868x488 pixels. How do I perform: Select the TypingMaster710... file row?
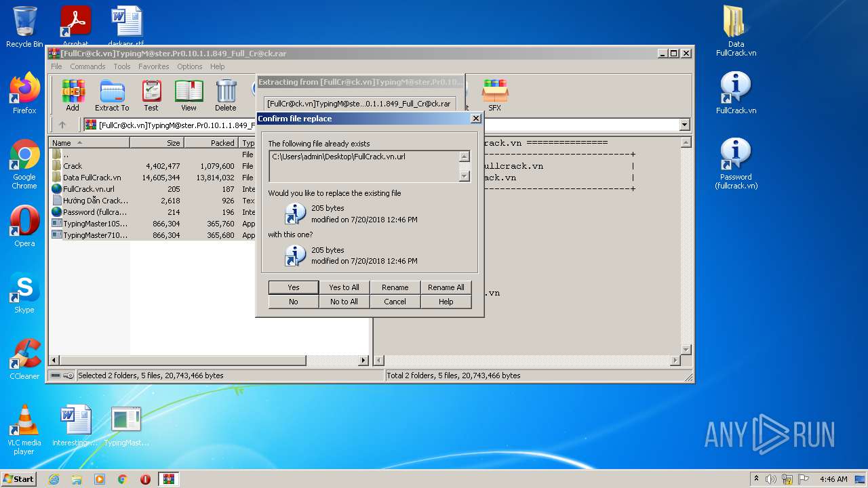coord(153,235)
